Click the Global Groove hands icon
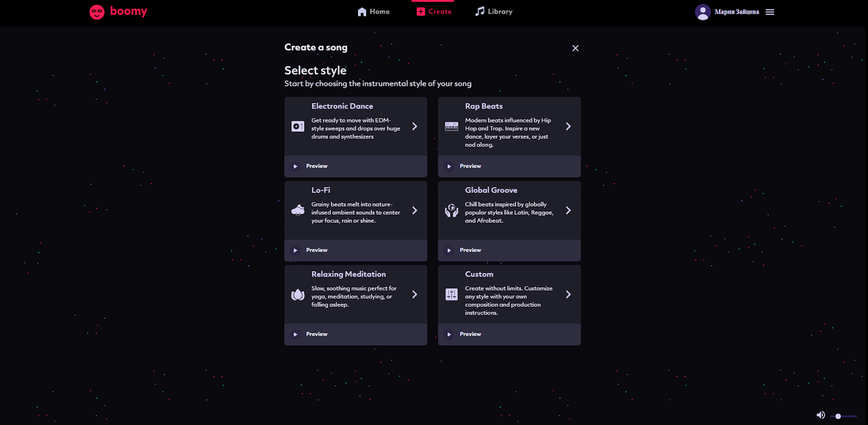Viewport: 868px width, 425px height. (x=451, y=210)
